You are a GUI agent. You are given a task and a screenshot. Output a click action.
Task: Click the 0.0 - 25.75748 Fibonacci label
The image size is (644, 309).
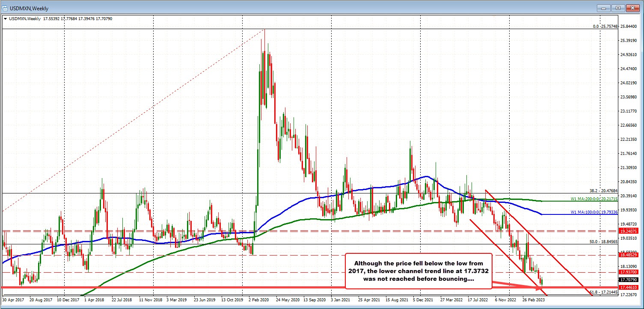point(605,27)
